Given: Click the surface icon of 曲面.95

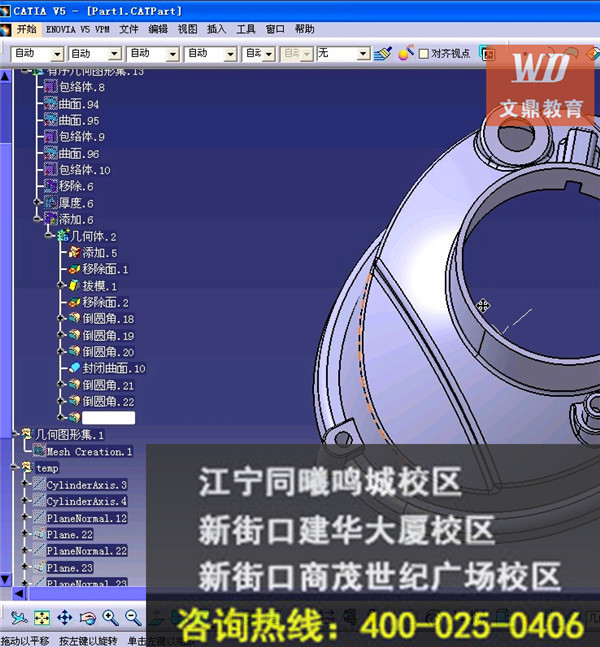Looking at the screenshot, I should 51,120.
